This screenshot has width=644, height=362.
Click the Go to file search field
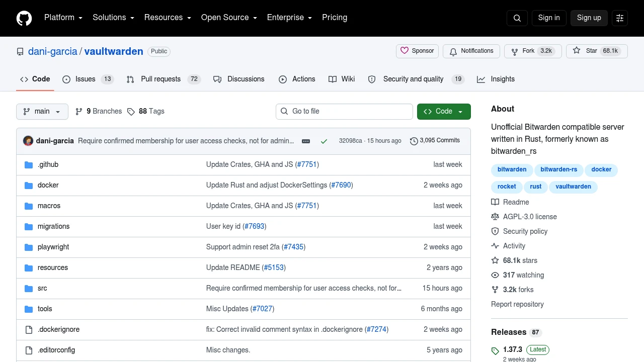click(344, 112)
